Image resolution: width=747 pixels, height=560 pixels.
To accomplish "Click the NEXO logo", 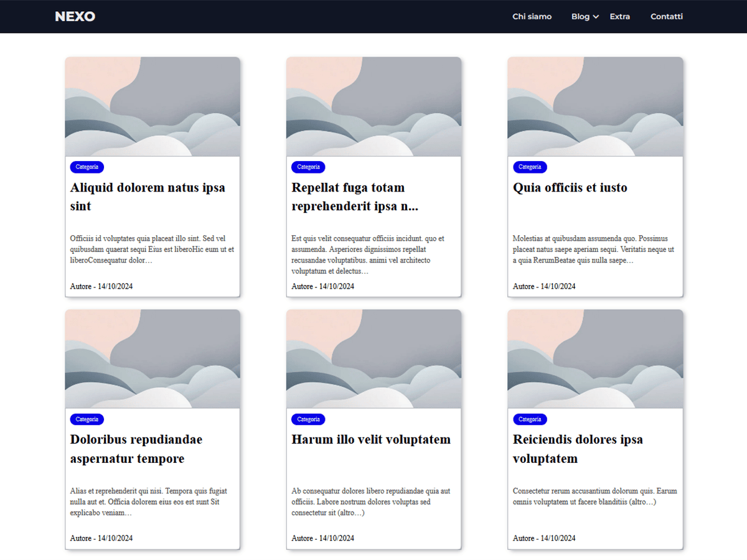I will [x=74, y=16].
